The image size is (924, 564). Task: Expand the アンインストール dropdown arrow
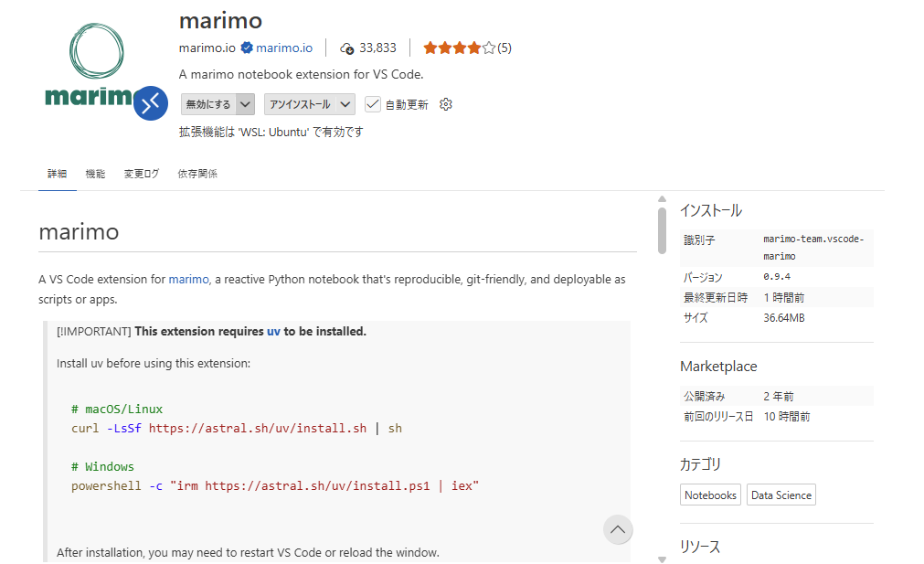[345, 104]
